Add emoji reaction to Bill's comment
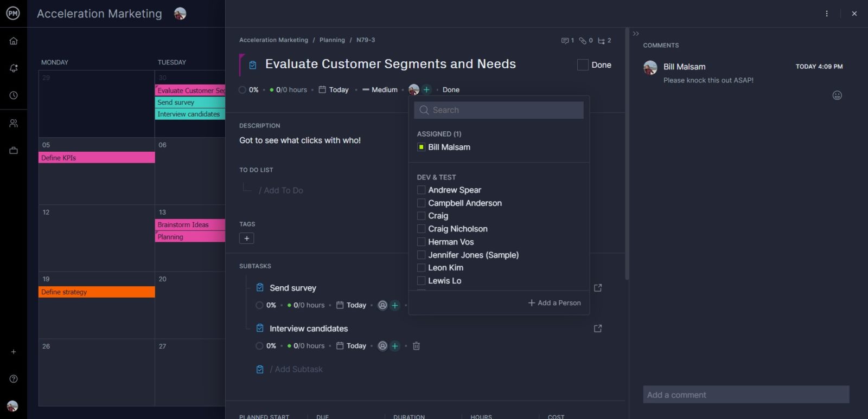This screenshot has height=419, width=868. pyautogui.click(x=837, y=95)
